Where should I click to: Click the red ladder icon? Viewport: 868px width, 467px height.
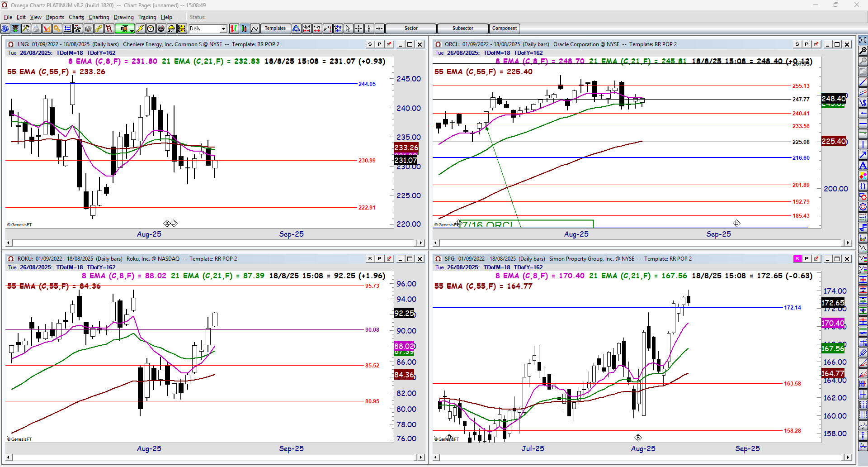pyautogui.click(x=109, y=29)
